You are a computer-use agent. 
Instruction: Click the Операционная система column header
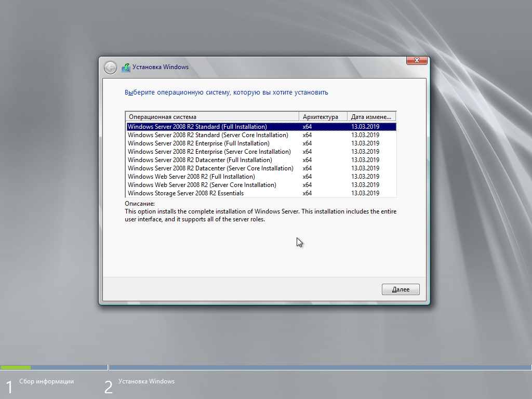[212, 117]
